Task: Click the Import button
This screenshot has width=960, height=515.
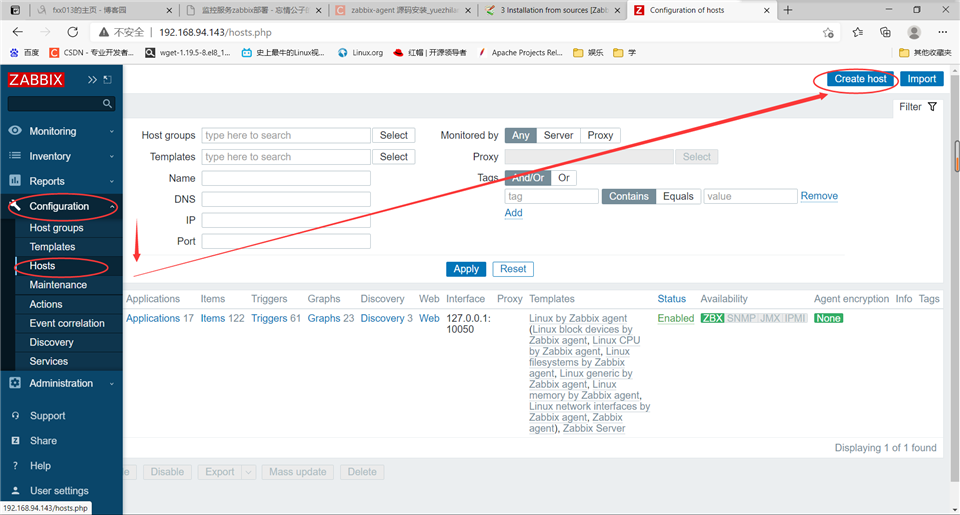Action: point(921,79)
